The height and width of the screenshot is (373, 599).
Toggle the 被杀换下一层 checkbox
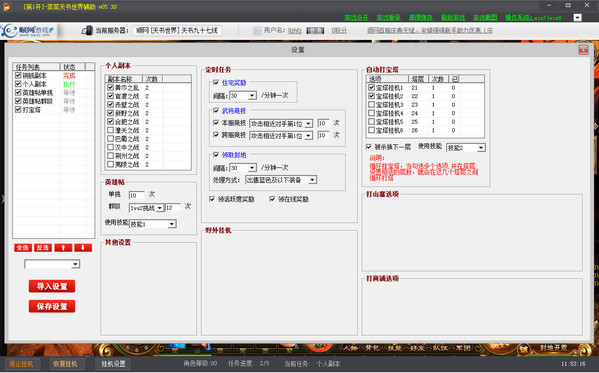click(369, 147)
